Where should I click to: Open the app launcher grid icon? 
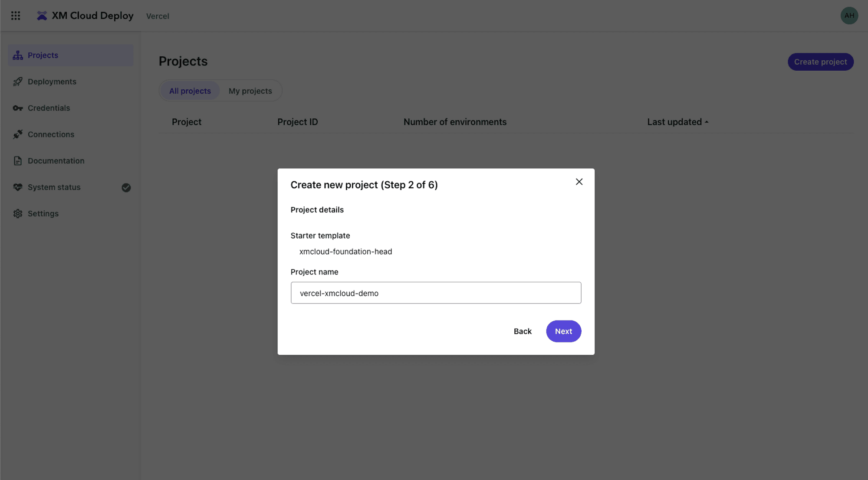[x=16, y=16]
